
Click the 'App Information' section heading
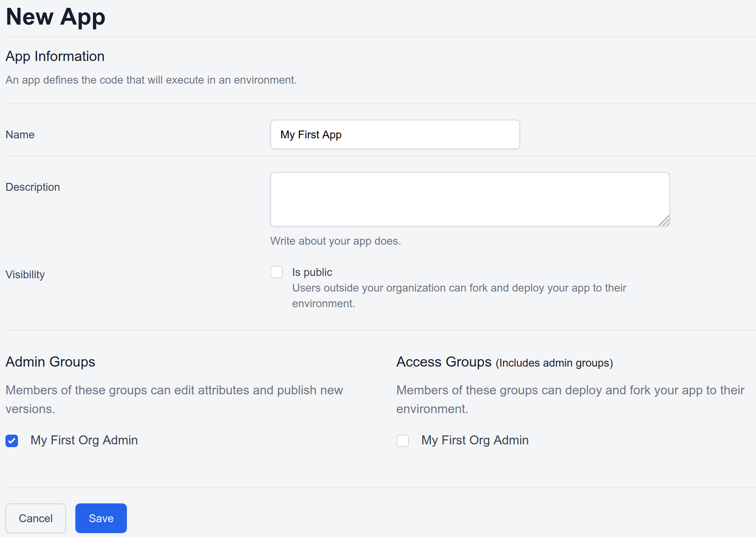pyautogui.click(x=55, y=56)
